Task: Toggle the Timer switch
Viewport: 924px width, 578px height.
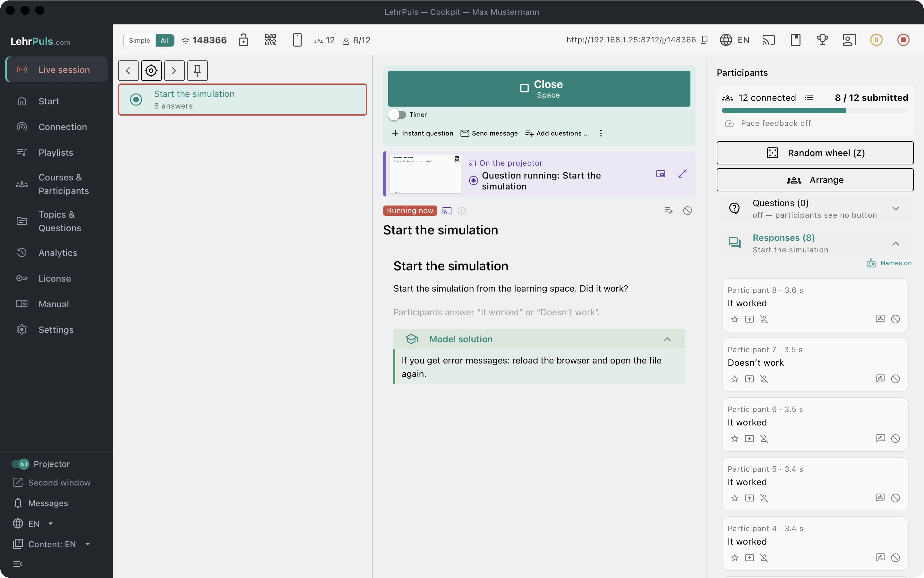Action: point(397,115)
